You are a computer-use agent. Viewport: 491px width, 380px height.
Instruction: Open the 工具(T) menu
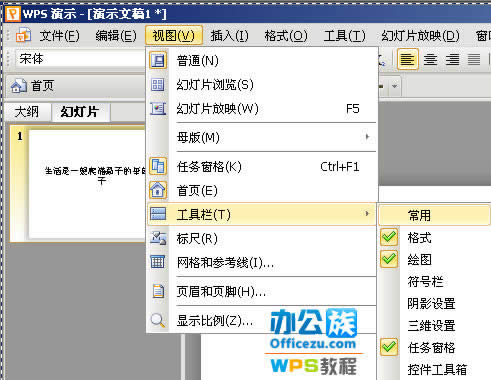coord(344,35)
